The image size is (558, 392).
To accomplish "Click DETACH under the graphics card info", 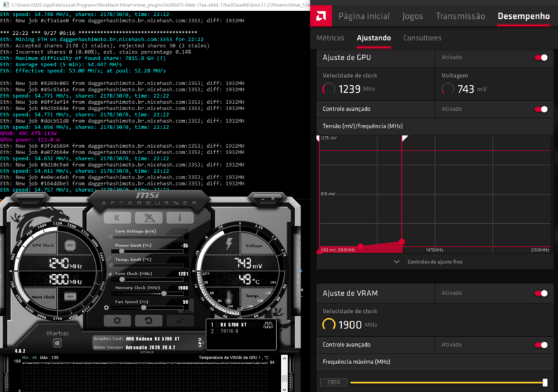I will point(147,352).
